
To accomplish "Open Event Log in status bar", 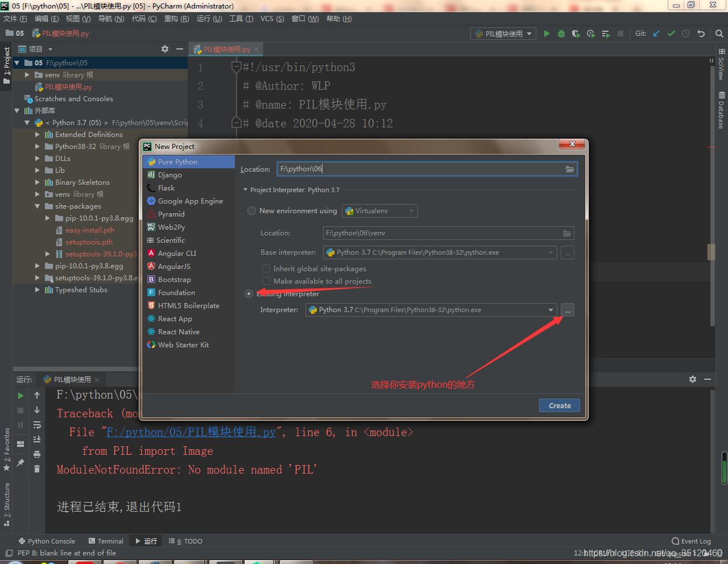I will click(x=691, y=541).
